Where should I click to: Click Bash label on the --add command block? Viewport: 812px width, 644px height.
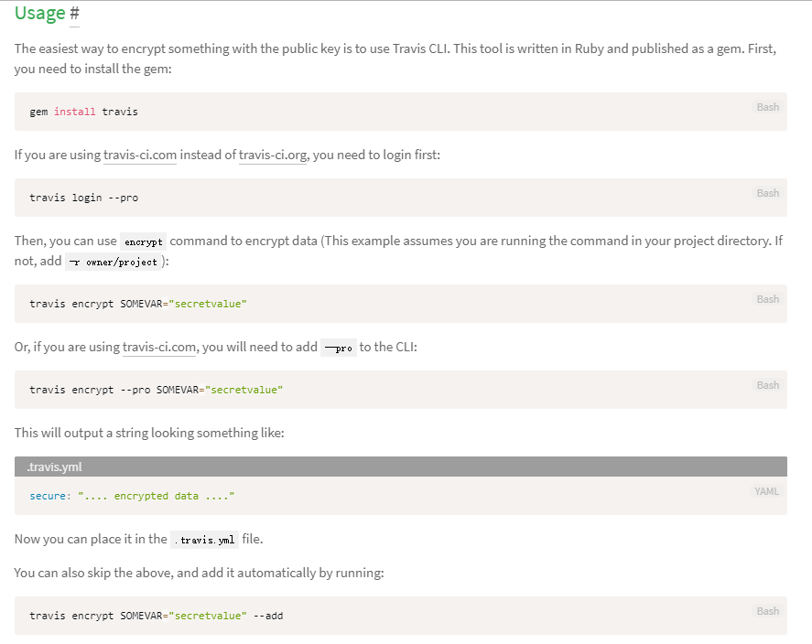click(767, 611)
